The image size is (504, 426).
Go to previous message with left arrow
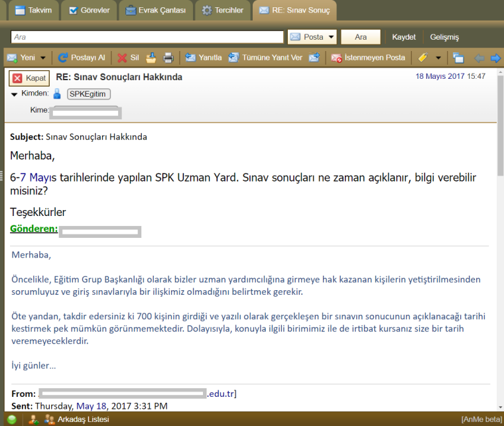[x=479, y=58]
